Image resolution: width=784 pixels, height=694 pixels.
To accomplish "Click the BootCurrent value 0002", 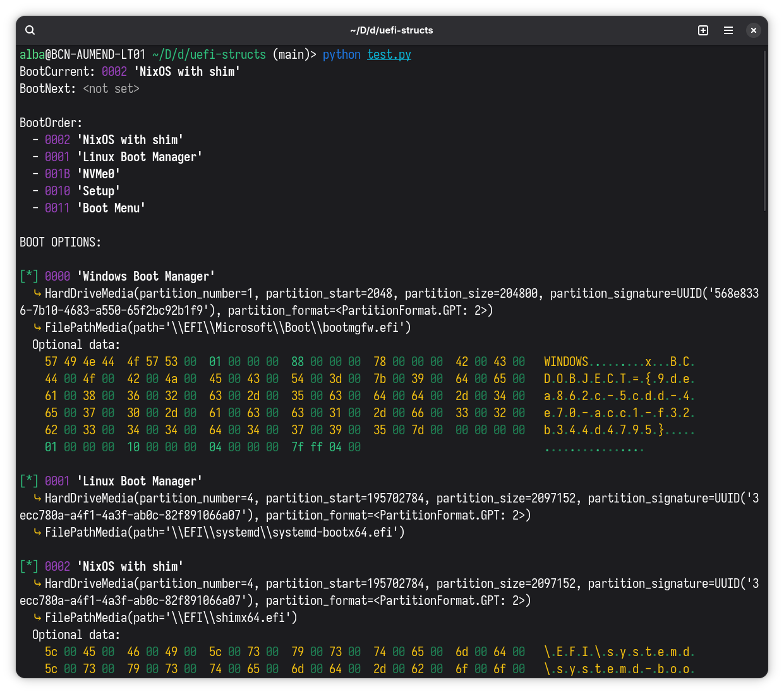I will coord(114,71).
